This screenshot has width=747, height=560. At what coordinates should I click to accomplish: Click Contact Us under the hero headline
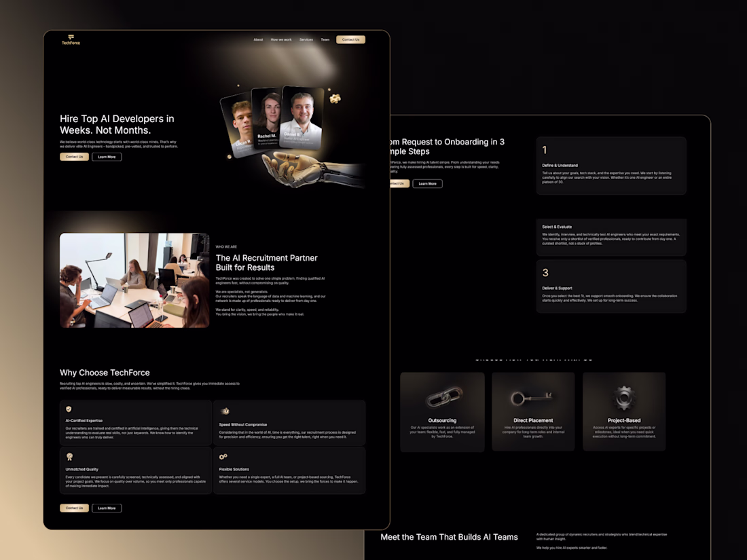coord(74,157)
